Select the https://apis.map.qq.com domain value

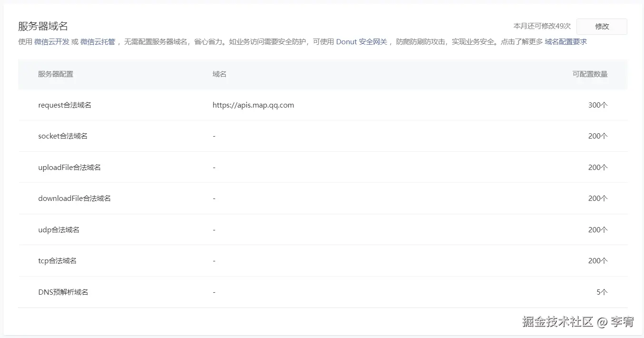click(253, 105)
